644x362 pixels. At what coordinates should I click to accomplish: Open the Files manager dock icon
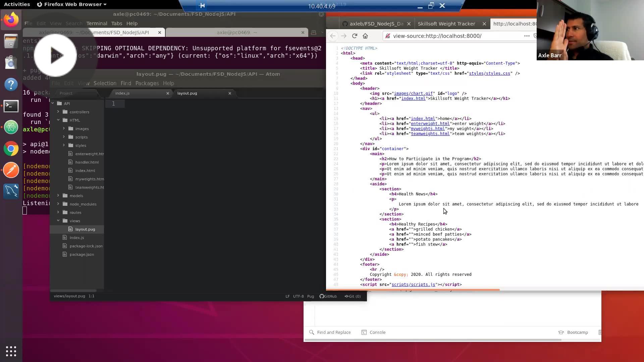(x=11, y=41)
